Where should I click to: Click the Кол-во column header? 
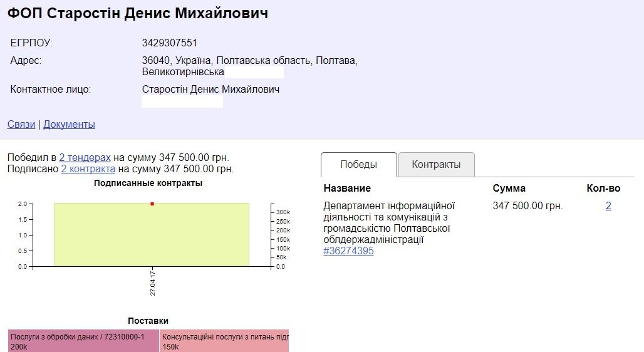[x=603, y=188]
